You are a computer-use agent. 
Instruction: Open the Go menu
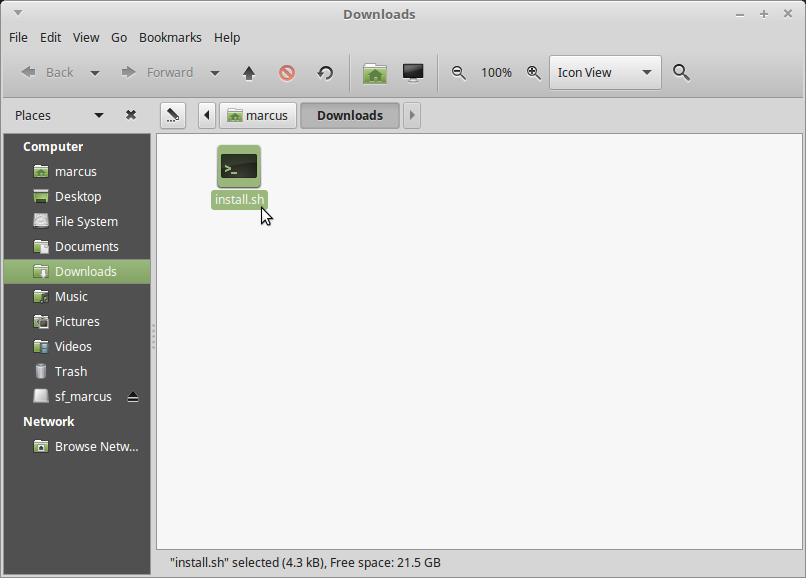[119, 38]
